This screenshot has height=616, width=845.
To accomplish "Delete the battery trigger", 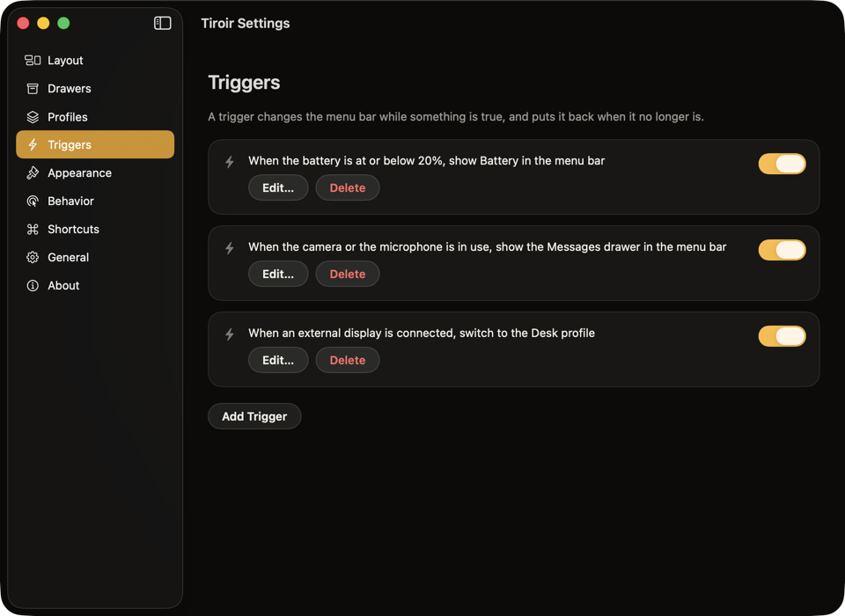I will (x=348, y=187).
